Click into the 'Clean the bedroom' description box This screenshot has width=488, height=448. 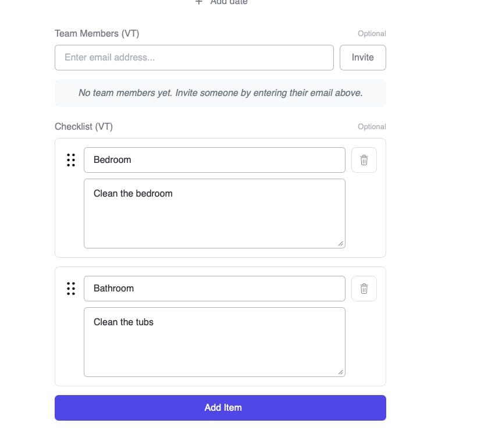[x=214, y=213]
